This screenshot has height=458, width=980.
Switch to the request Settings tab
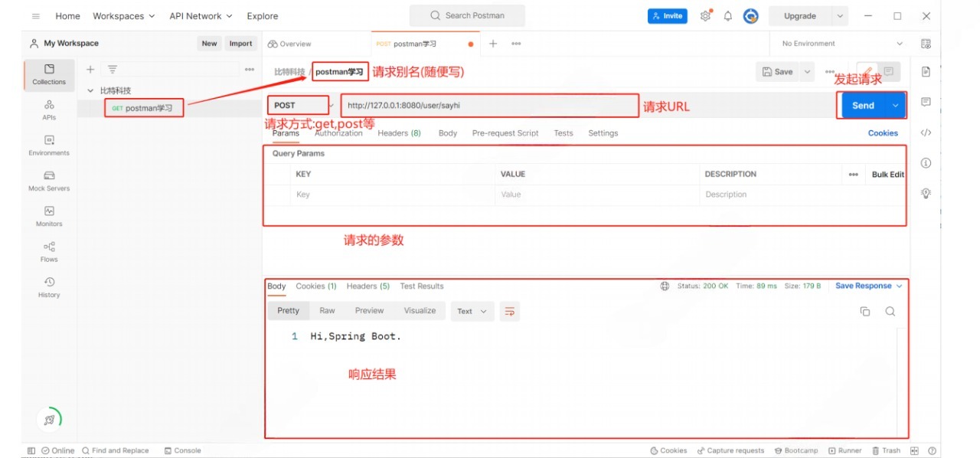coord(603,133)
